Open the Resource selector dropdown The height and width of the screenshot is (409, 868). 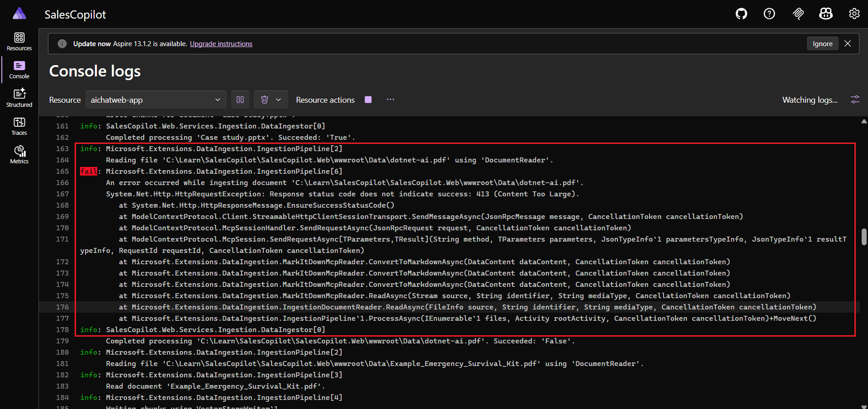[156, 100]
